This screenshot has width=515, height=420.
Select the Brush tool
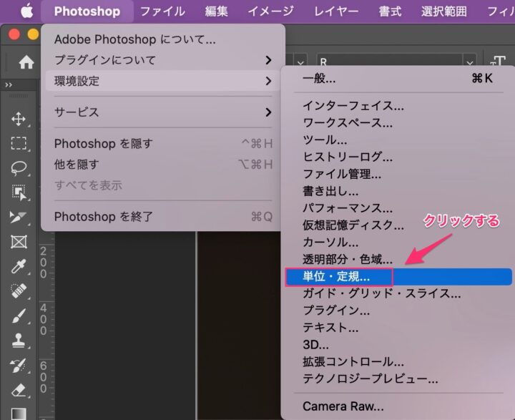19,316
